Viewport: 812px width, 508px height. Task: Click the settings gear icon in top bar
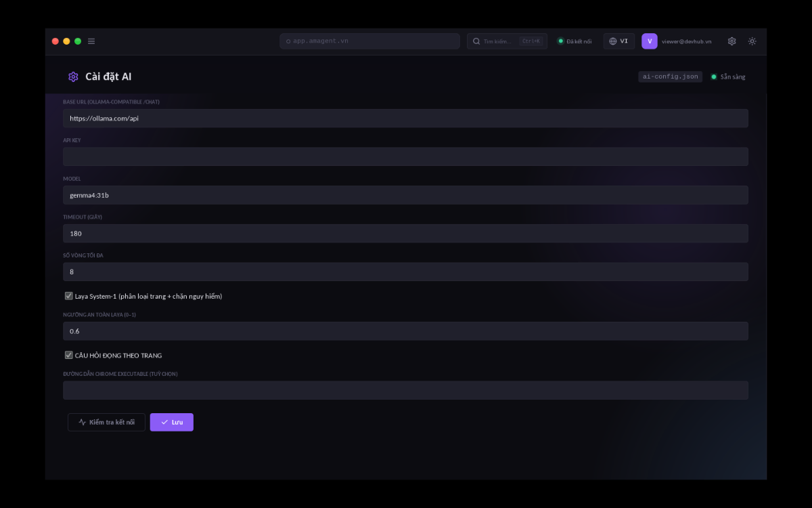731,41
